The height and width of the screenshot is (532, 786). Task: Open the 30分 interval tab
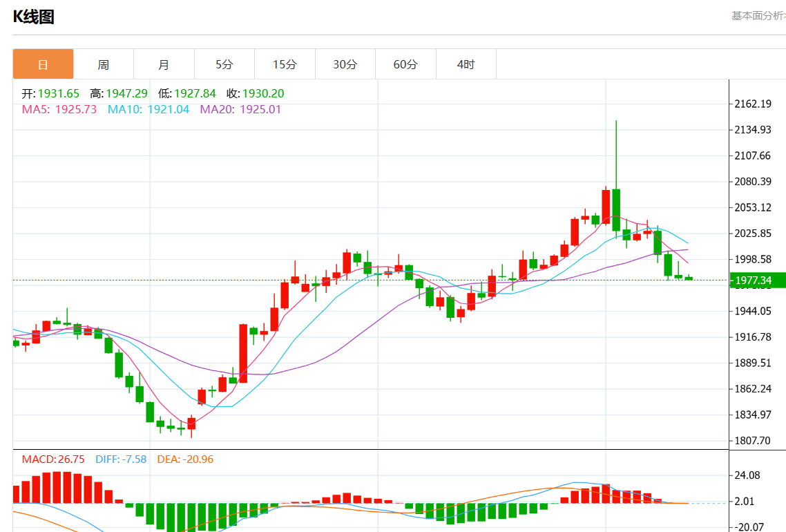(x=345, y=64)
